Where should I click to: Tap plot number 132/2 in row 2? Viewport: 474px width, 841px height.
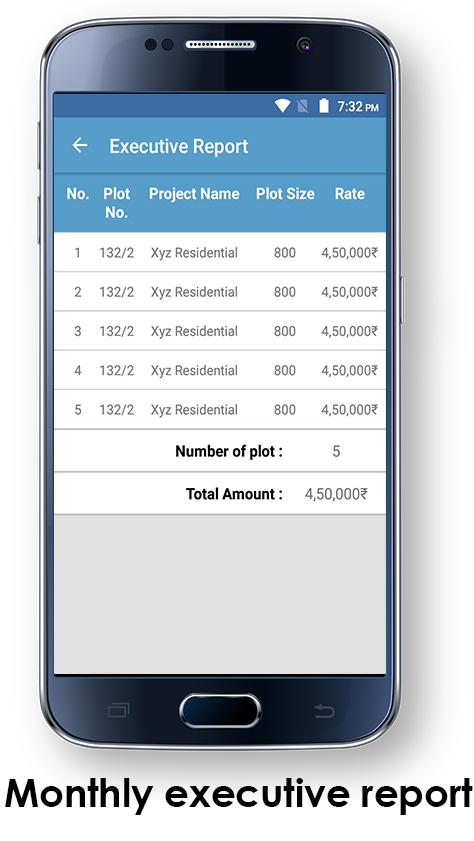pyautogui.click(x=116, y=292)
